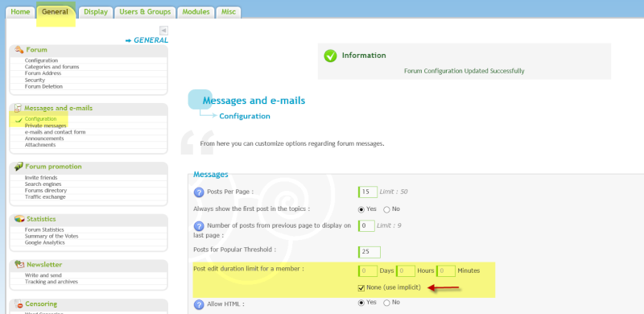Viewport: 644px width, 314px height.
Task: Open Private messages link
Action: (x=45, y=126)
